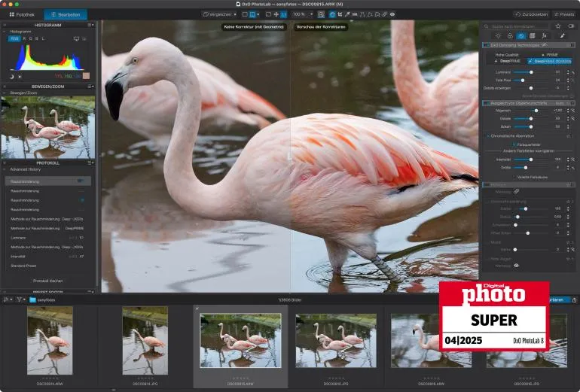Show favorite corrections star icon
The height and width of the screenshot is (392, 580).
[558, 26]
